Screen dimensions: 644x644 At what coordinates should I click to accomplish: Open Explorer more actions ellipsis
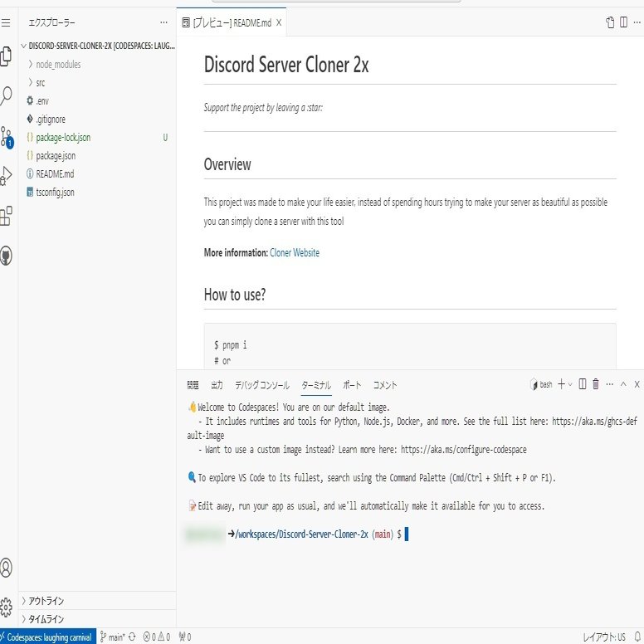163,22
